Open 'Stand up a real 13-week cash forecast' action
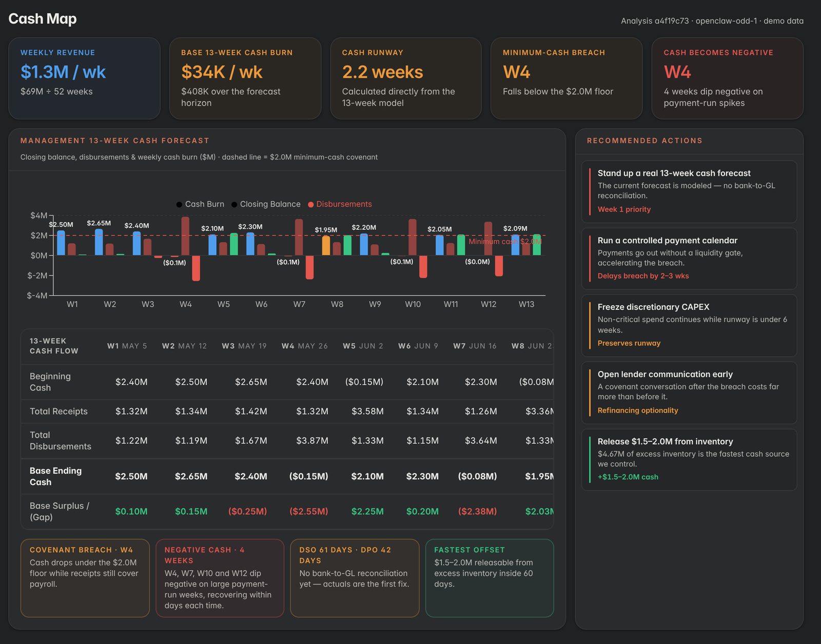This screenshot has width=821, height=644. [x=689, y=191]
